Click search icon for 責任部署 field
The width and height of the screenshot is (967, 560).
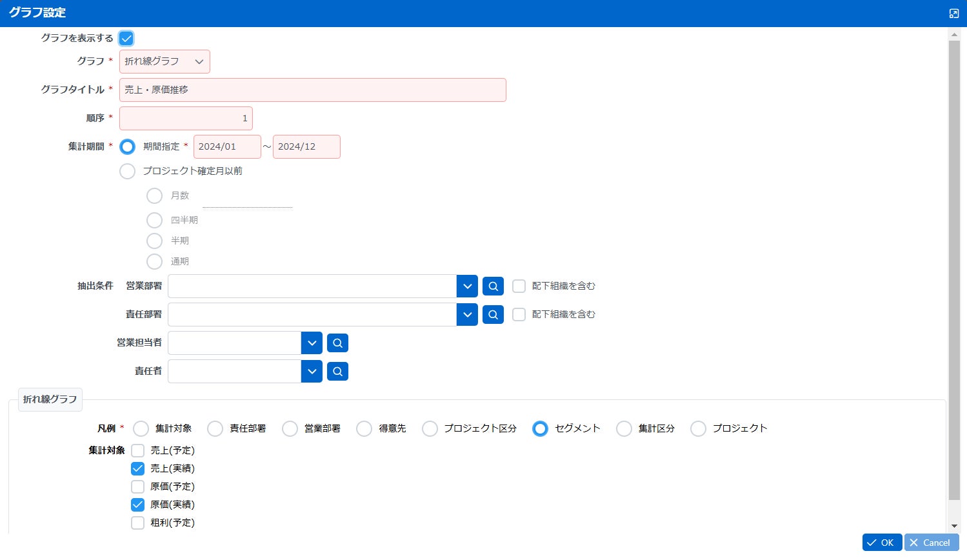493,315
